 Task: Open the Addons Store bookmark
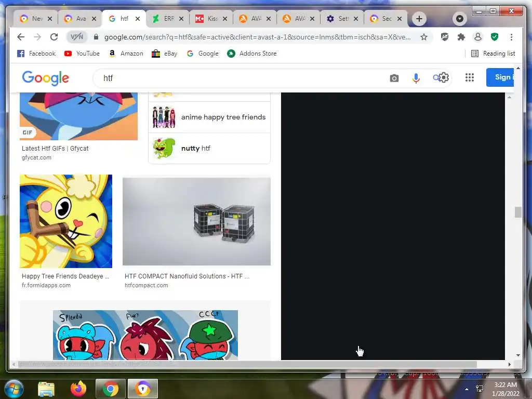click(x=252, y=54)
